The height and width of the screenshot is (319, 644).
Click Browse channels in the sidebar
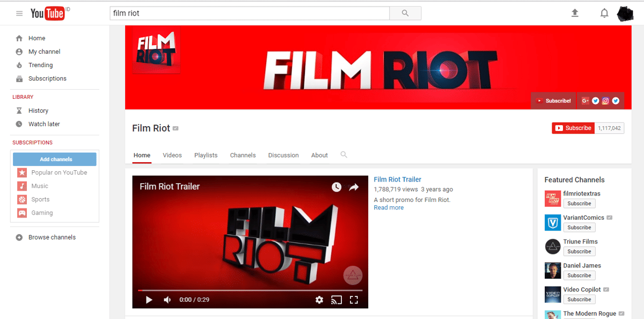click(51, 237)
